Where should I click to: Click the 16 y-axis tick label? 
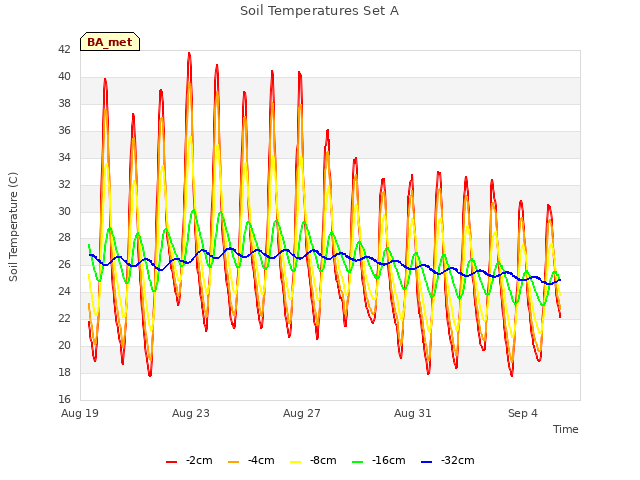tap(64, 399)
